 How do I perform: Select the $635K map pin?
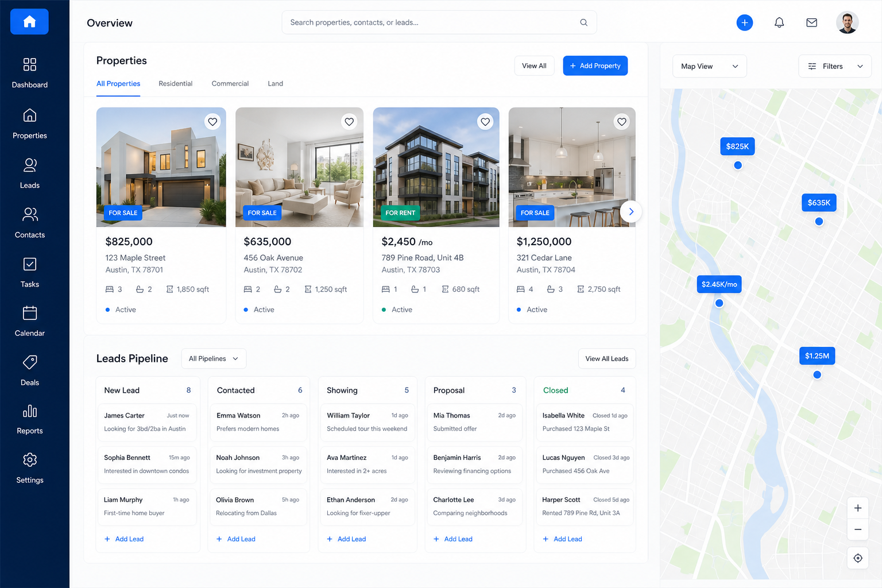coord(819,203)
